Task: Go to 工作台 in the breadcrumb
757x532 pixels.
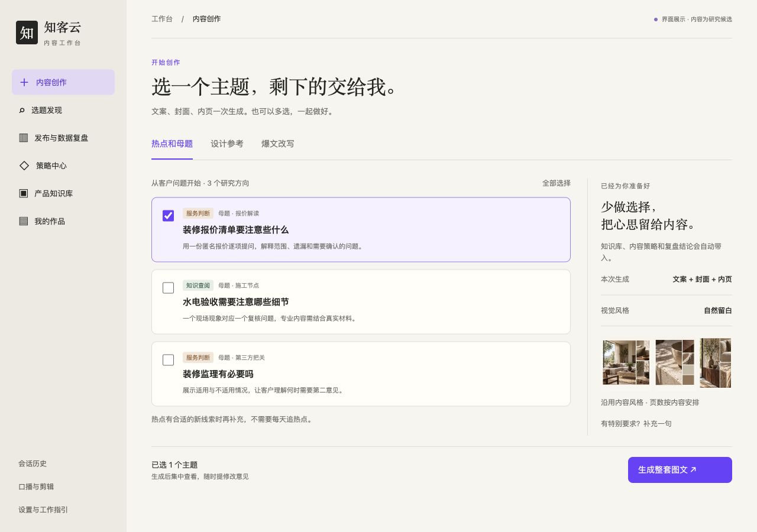Action: tap(162, 19)
